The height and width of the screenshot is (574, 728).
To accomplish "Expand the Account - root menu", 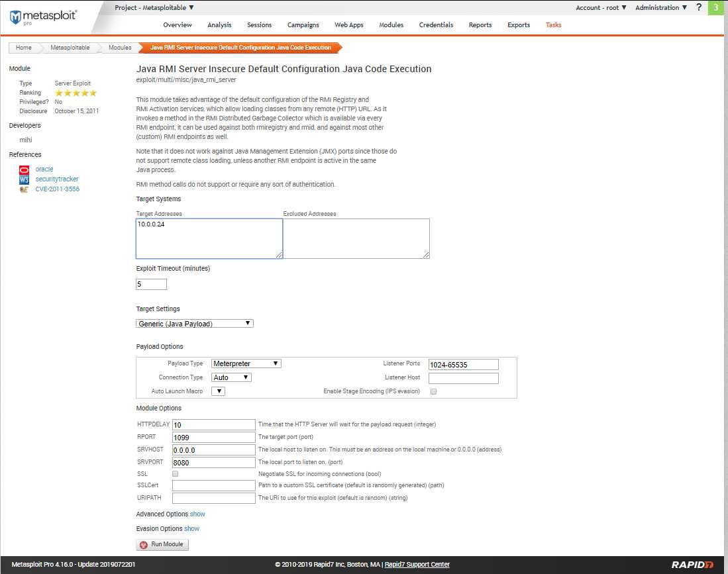I will 601,7.
